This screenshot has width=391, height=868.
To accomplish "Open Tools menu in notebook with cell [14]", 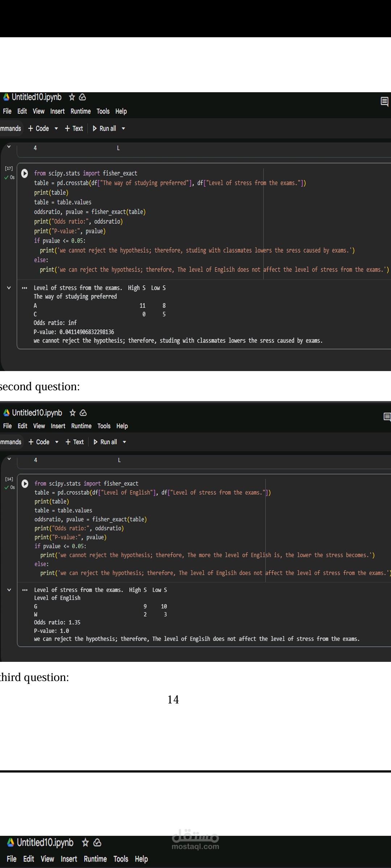I will point(104,426).
